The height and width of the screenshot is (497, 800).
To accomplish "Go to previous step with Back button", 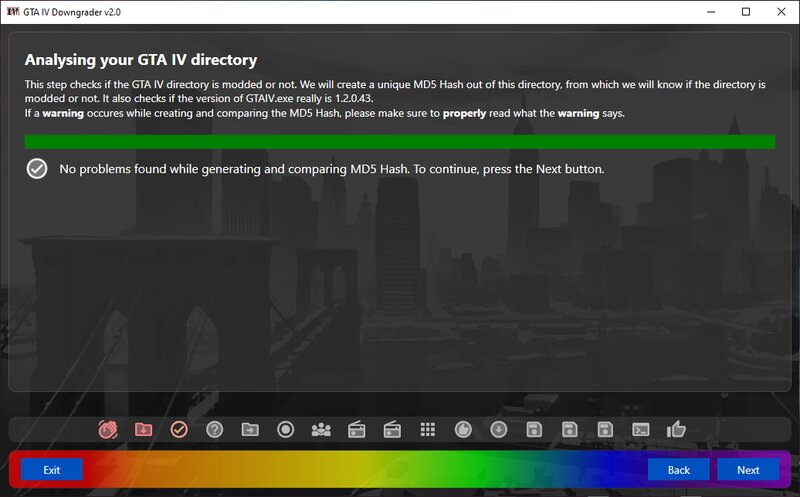I will 679,469.
